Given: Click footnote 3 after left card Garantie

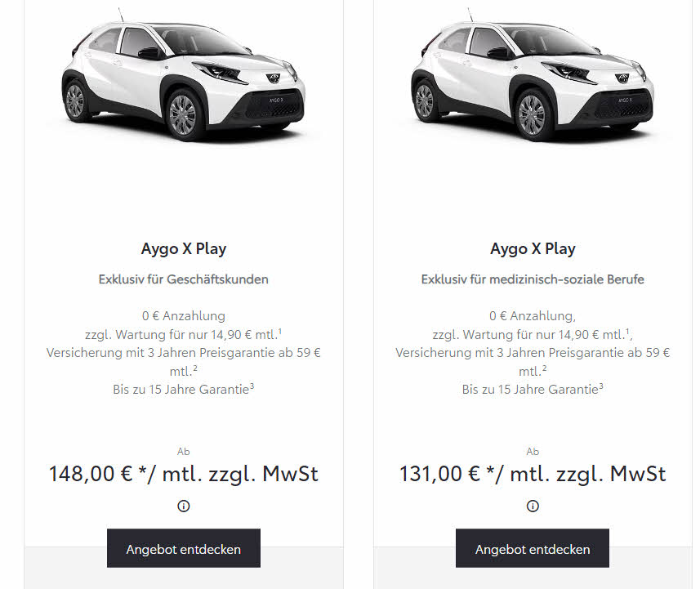Looking at the screenshot, I should click(x=252, y=386).
